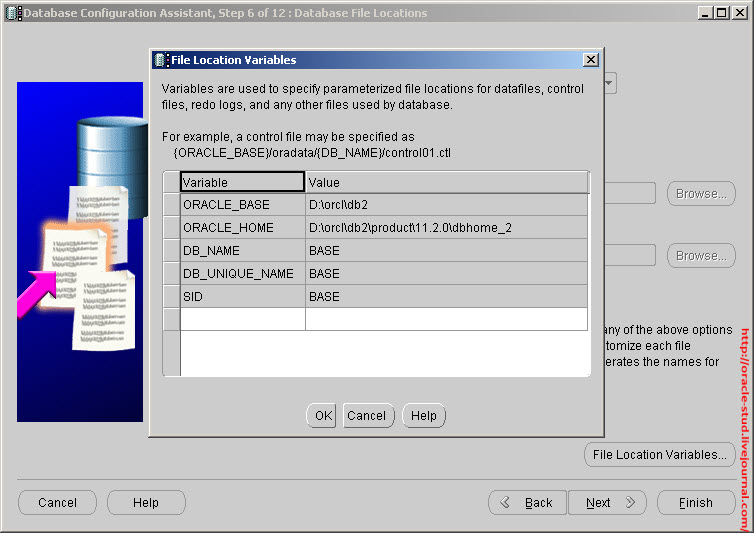Click the DB_NAME variable cell
754x533 pixels.
242,251
